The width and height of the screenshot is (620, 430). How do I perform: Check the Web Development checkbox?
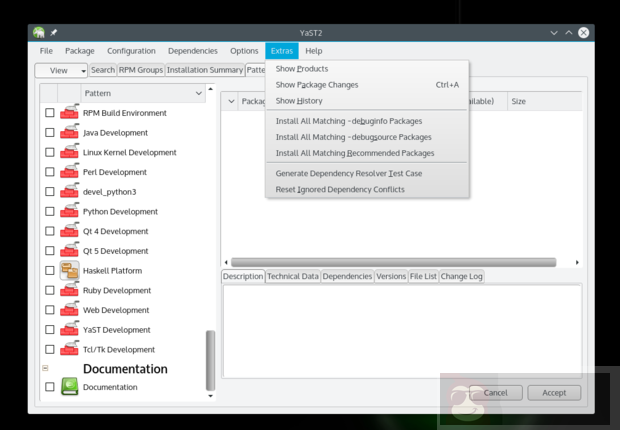tap(49, 310)
